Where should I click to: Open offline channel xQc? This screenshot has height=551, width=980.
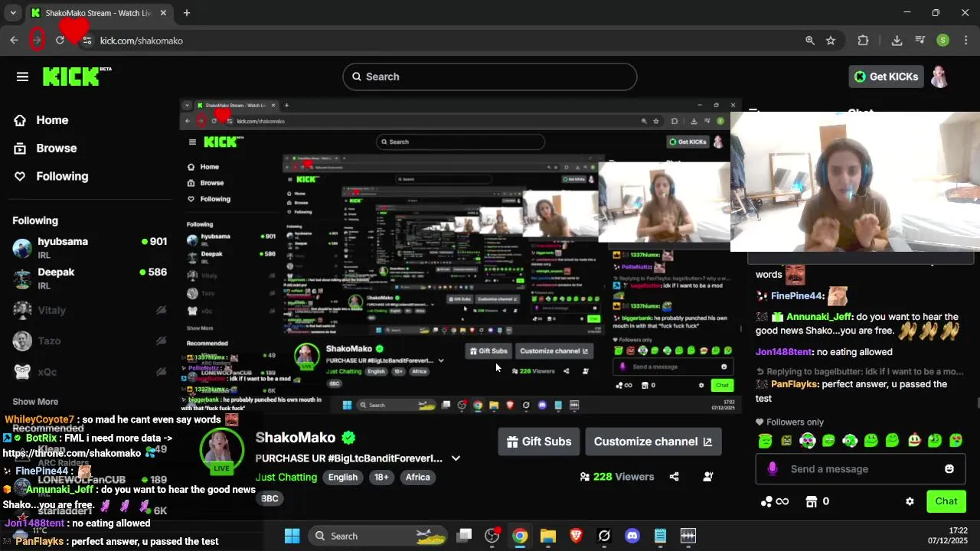coord(90,372)
